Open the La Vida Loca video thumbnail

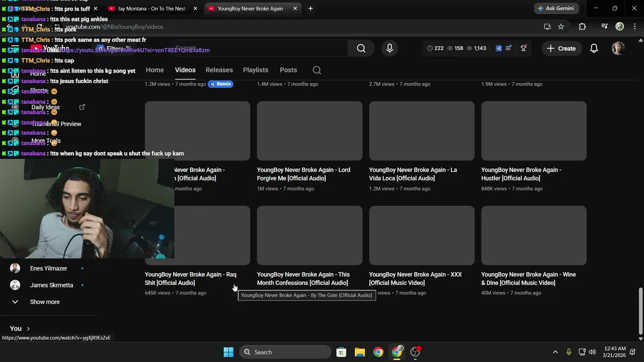point(422,131)
